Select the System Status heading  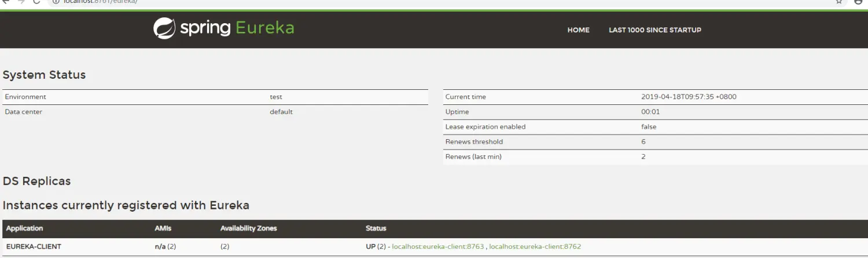(44, 75)
